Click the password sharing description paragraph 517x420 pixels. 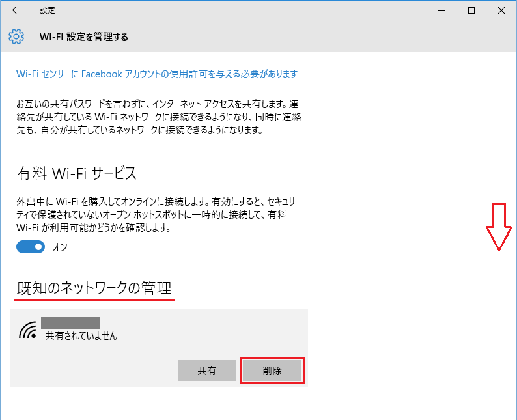[158, 117]
